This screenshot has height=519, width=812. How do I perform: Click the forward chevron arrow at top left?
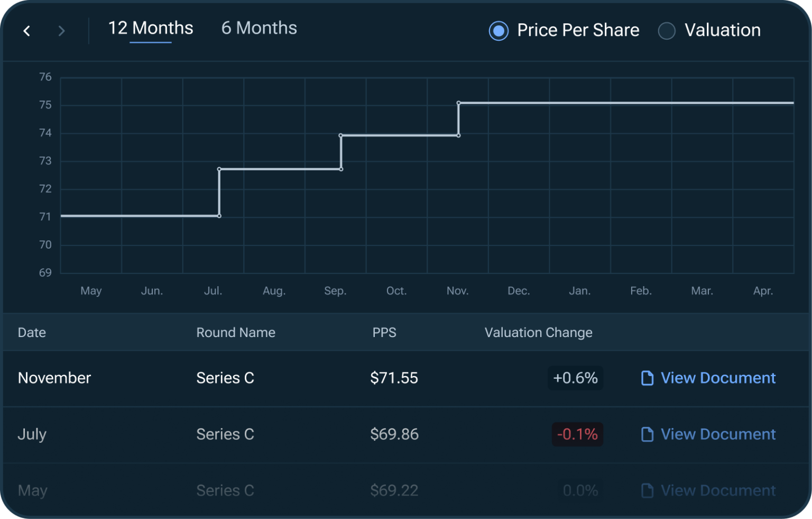[x=61, y=31]
